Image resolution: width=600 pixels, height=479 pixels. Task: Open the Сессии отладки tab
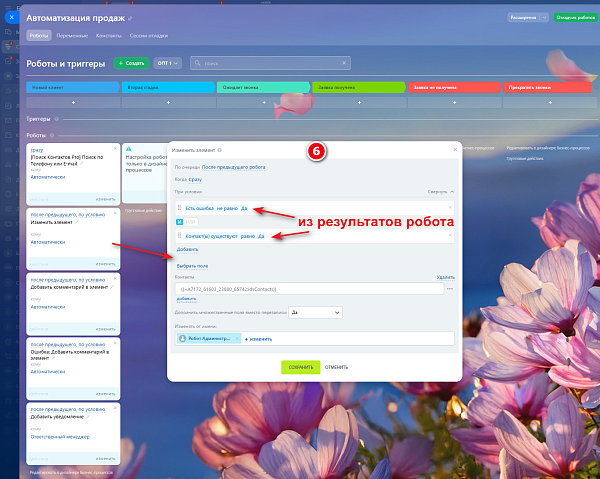coord(148,36)
